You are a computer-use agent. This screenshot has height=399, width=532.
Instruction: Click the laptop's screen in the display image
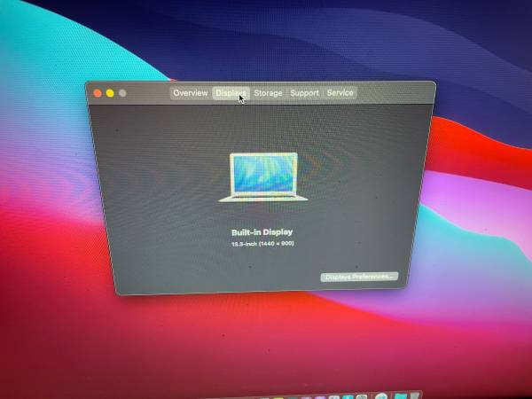[x=264, y=171]
